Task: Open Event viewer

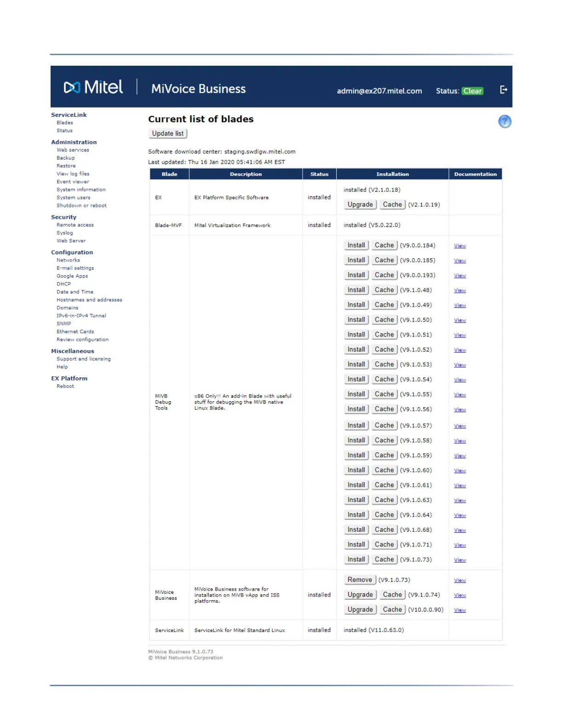Action: click(x=73, y=182)
